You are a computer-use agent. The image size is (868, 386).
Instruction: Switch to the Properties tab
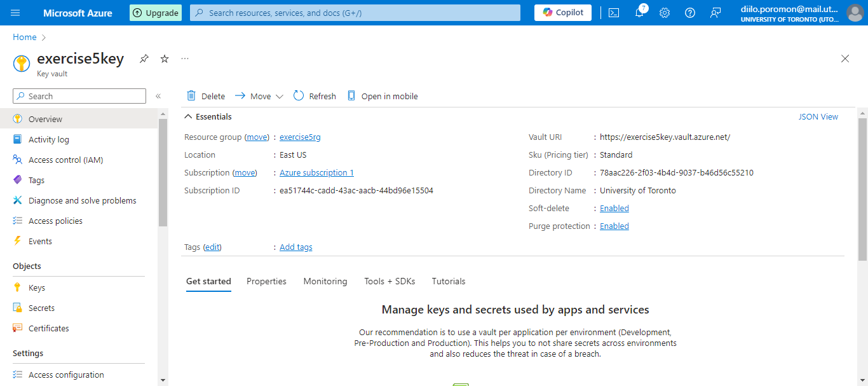[266, 281]
